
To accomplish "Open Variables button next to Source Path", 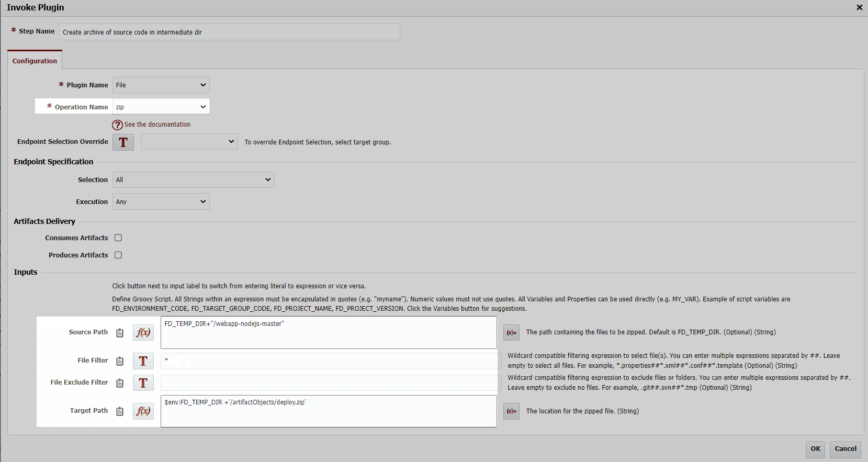I will [511, 332].
